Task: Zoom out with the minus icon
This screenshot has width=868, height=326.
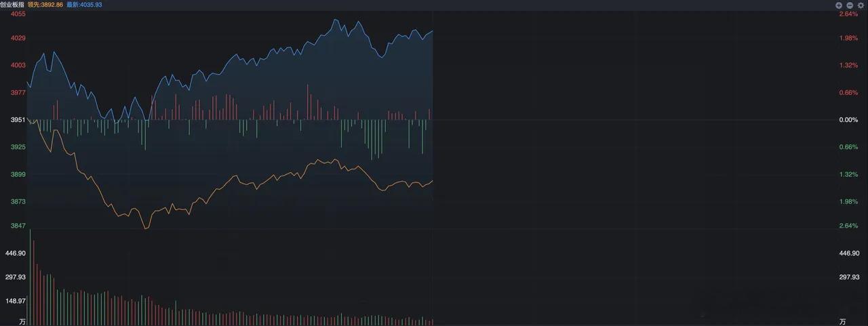Action: (849, 5)
